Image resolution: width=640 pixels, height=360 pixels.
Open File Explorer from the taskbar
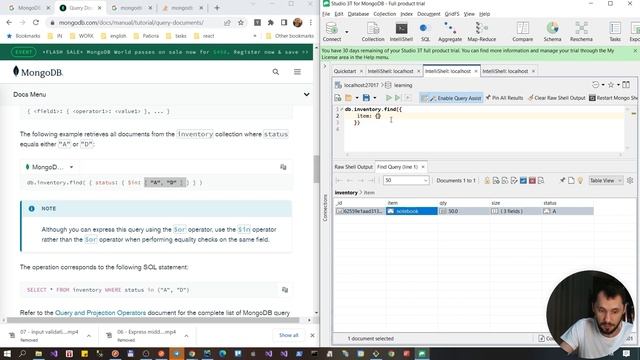point(38,353)
